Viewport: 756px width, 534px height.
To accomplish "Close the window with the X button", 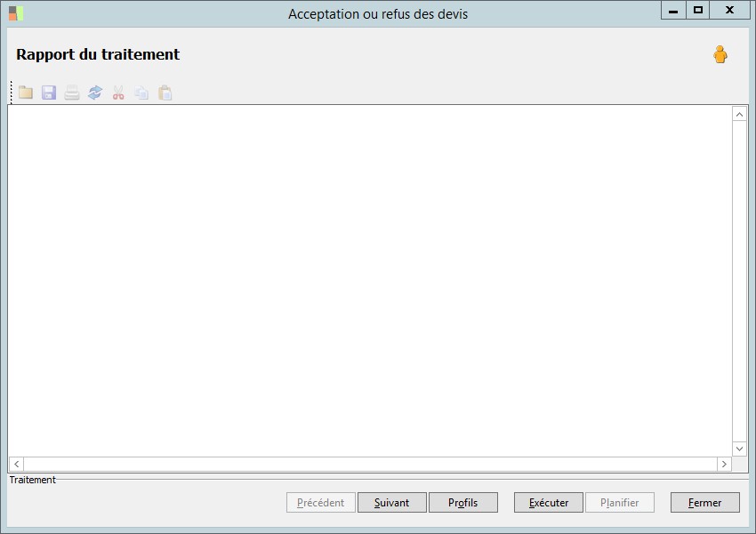I will tap(729, 11).
